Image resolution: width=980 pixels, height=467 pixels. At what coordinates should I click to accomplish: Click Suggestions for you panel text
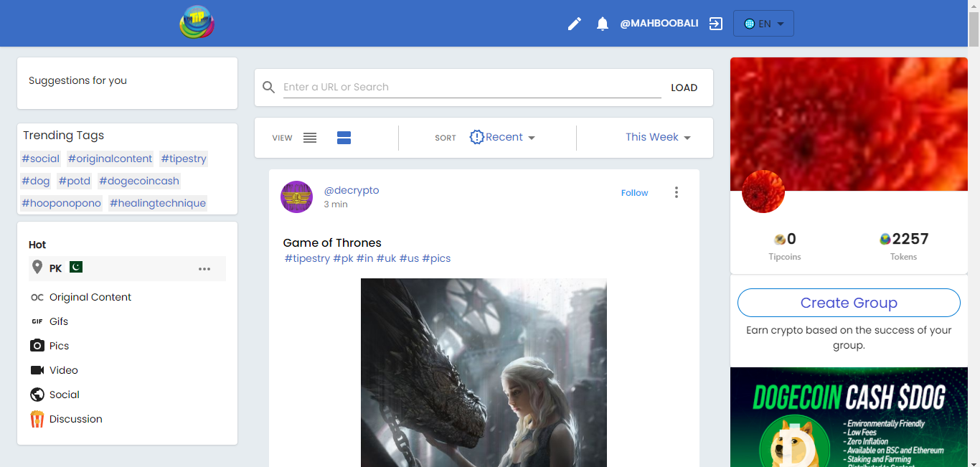[x=77, y=80]
